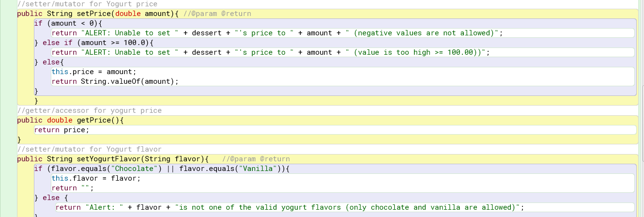Click the line "return String.valueOf(amount);"
The image size is (644, 217).
(115, 81)
